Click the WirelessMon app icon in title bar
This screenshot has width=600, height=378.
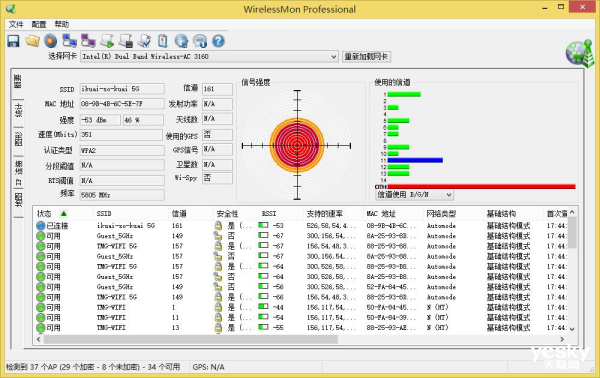tap(11, 8)
